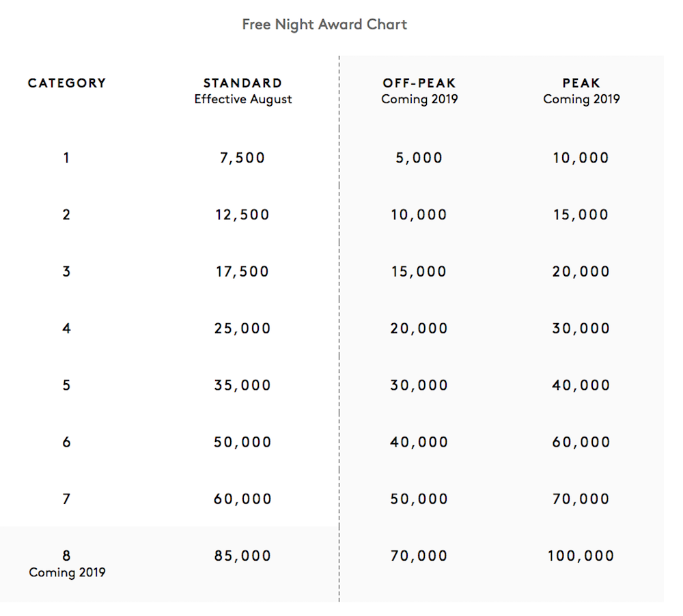This screenshot has height=616, width=683.
Task: Select Category 1 standard value 7,500
Action: [242, 158]
